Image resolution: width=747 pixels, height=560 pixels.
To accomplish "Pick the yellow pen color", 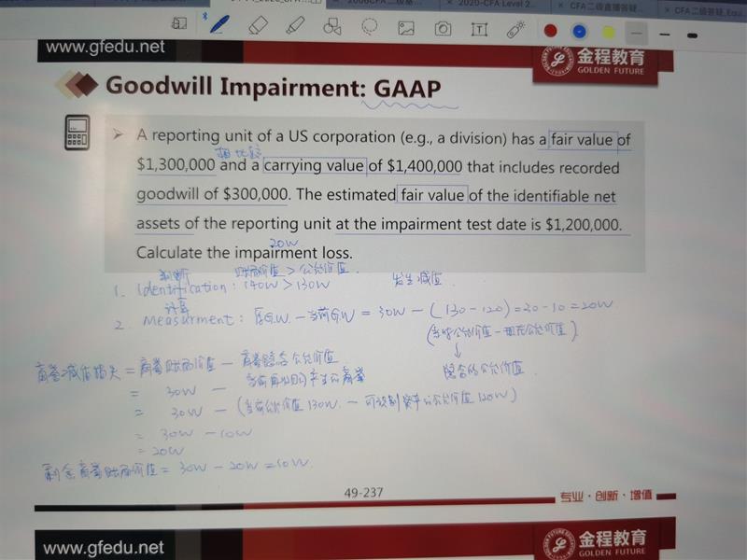I will (x=608, y=33).
